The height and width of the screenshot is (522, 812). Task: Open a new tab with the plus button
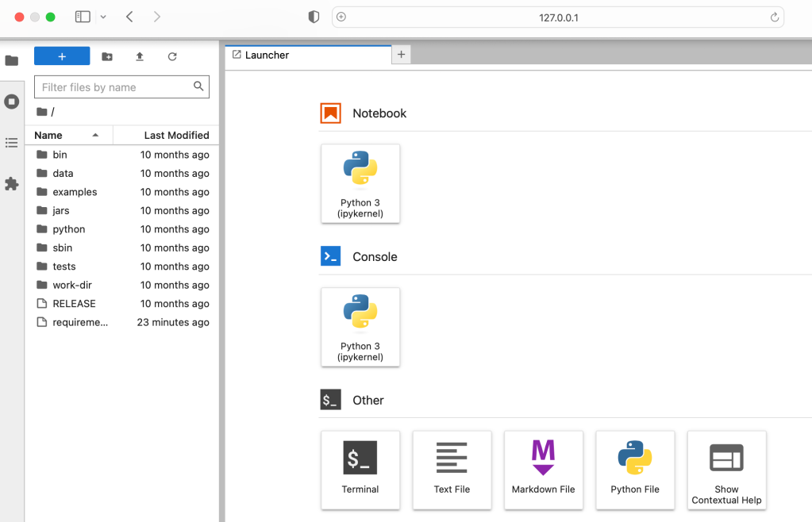pos(401,54)
